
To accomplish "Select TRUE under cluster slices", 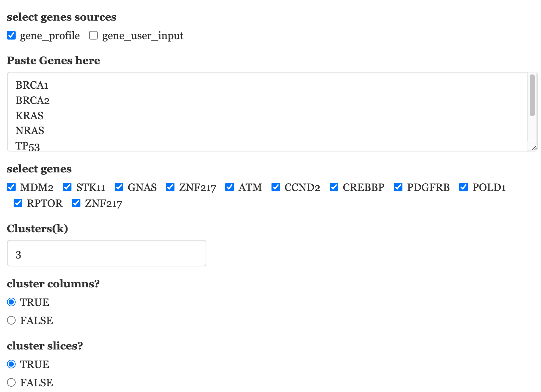I will tap(11, 364).
